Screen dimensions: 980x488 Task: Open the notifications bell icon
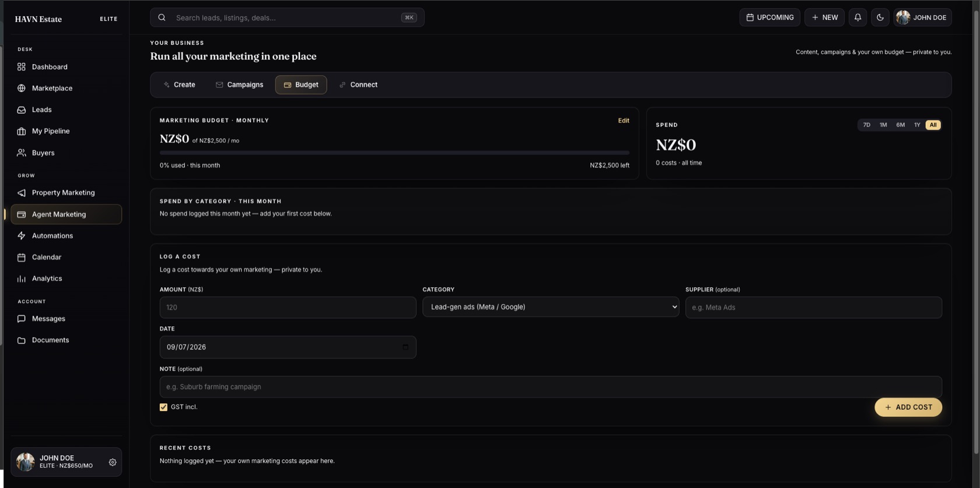(x=857, y=18)
